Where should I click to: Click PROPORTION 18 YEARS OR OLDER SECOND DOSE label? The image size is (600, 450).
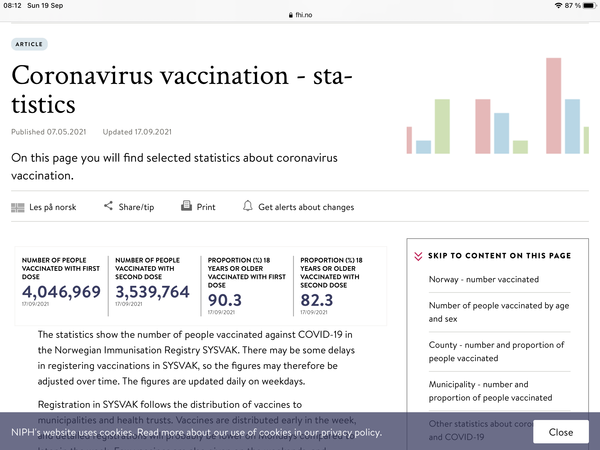point(331,272)
